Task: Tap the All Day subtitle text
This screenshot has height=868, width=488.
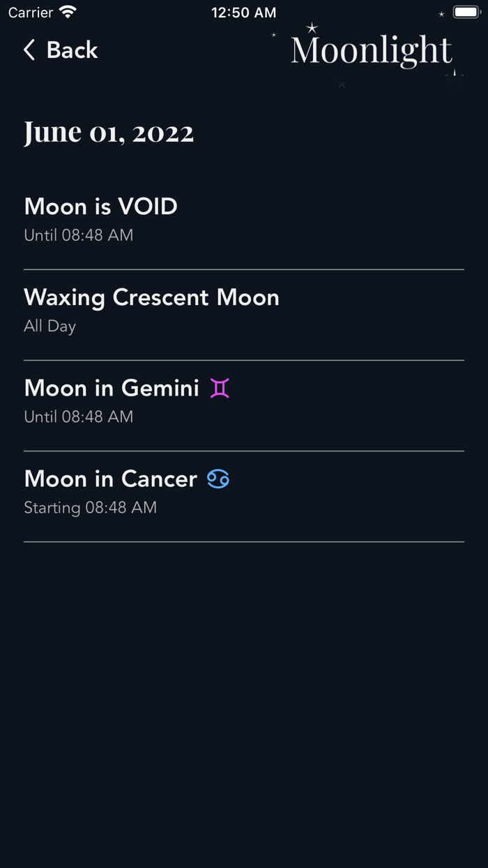Action: point(49,327)
